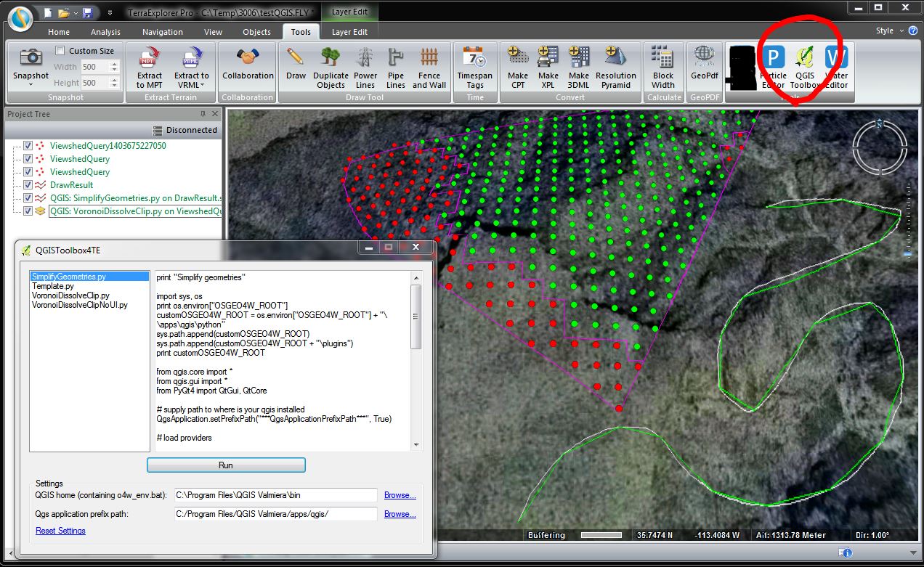Click Extract to VRML icon
924x567 pixels.
(x=192, y=57)
